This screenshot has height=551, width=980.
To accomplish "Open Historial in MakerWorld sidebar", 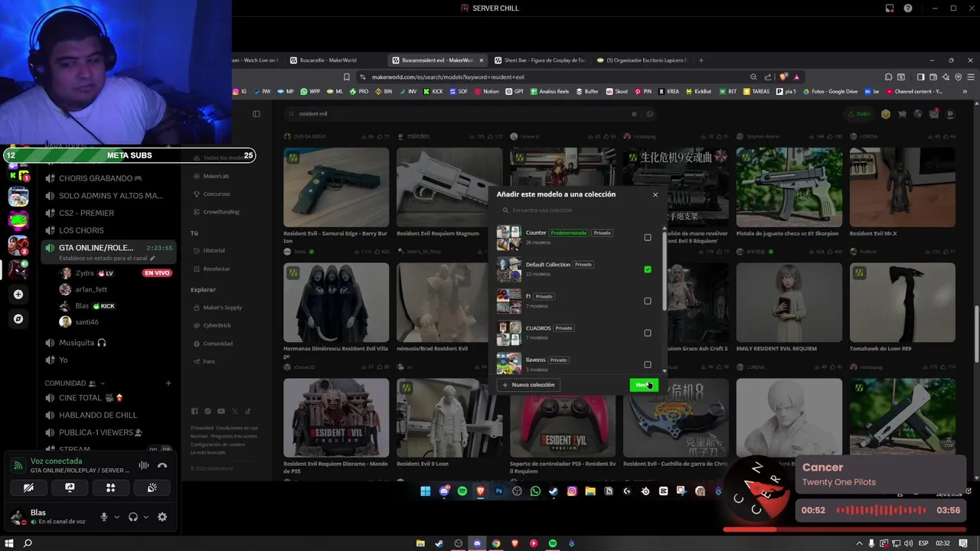I will [x=214, y=250].
